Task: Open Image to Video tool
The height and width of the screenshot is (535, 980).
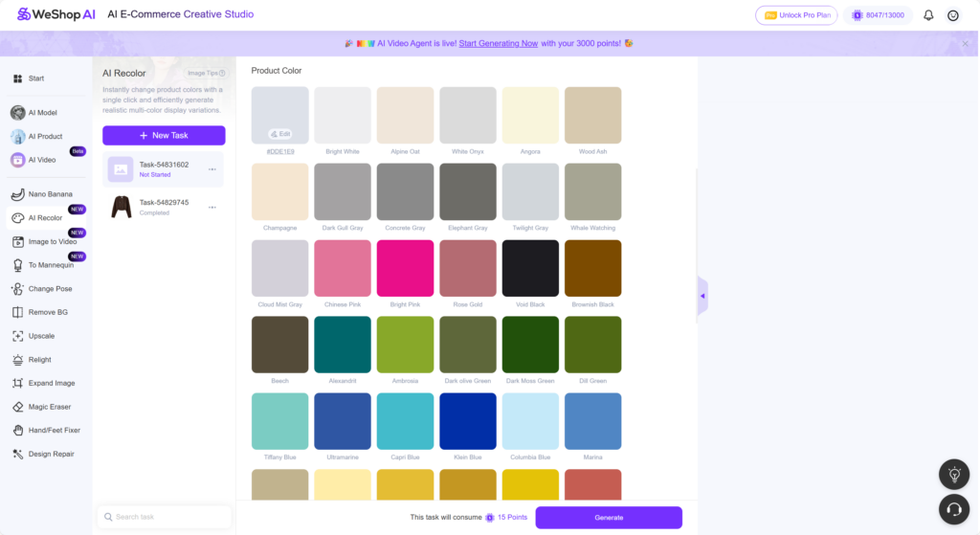Action: click(x=44, y=242)
